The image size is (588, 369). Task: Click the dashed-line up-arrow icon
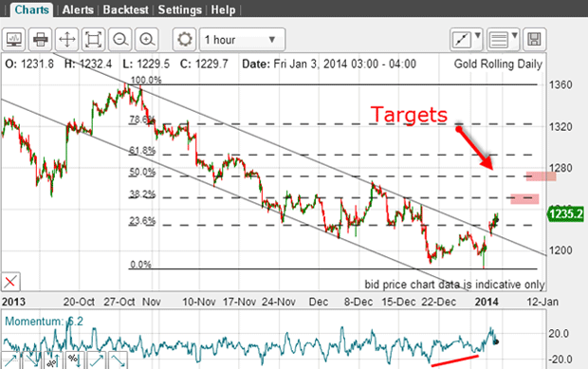pos(10,360)
